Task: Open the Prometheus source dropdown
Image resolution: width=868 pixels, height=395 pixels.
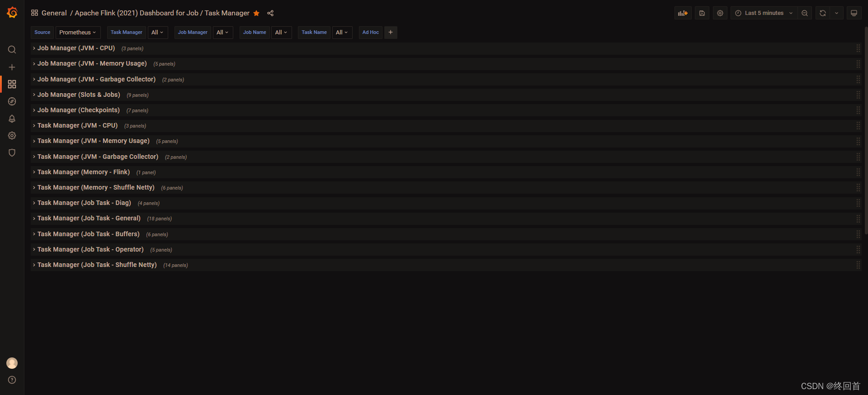Action: pos(78,33)
